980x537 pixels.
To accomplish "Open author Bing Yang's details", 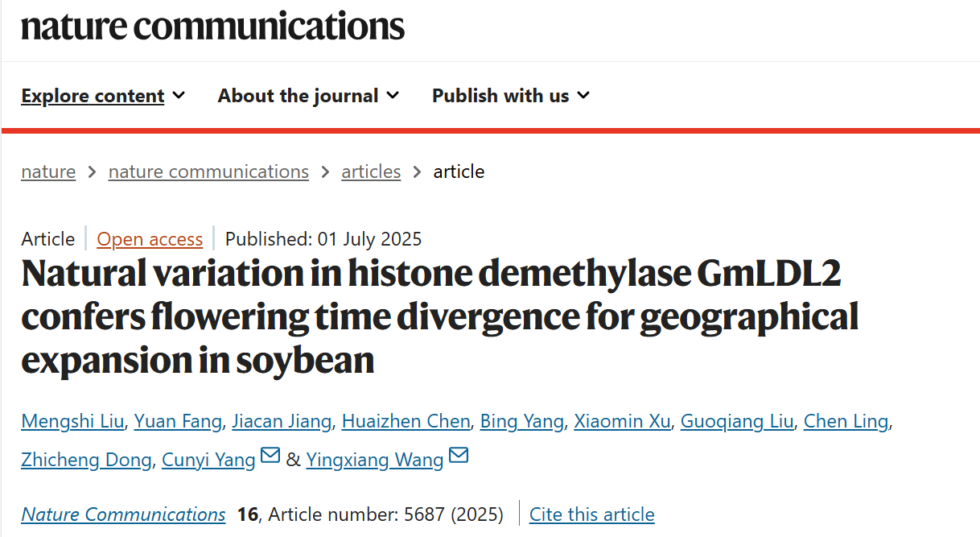I will [x=521, y=421].
